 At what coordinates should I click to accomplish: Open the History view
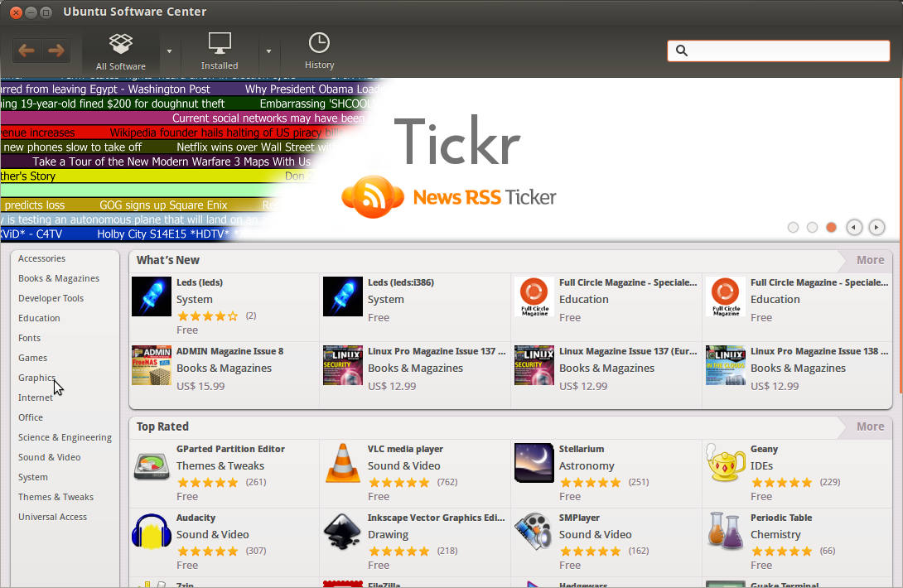tap(319, 51)
